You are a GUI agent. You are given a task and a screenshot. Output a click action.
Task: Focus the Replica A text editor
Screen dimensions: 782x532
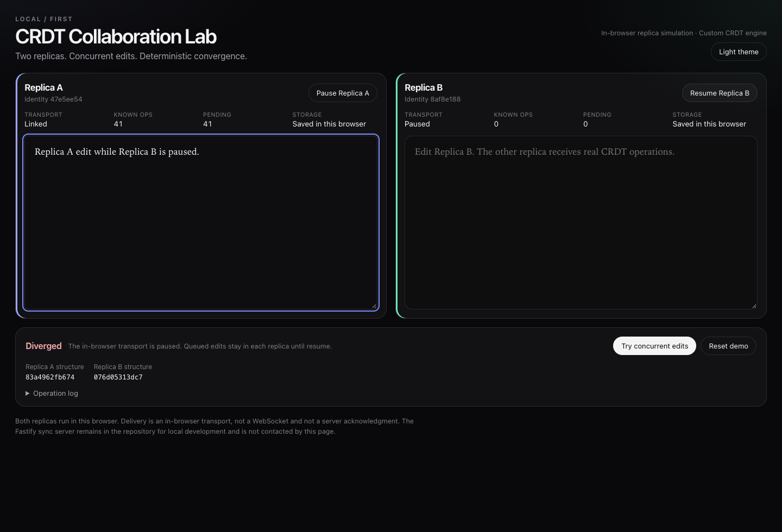(201, 223)
